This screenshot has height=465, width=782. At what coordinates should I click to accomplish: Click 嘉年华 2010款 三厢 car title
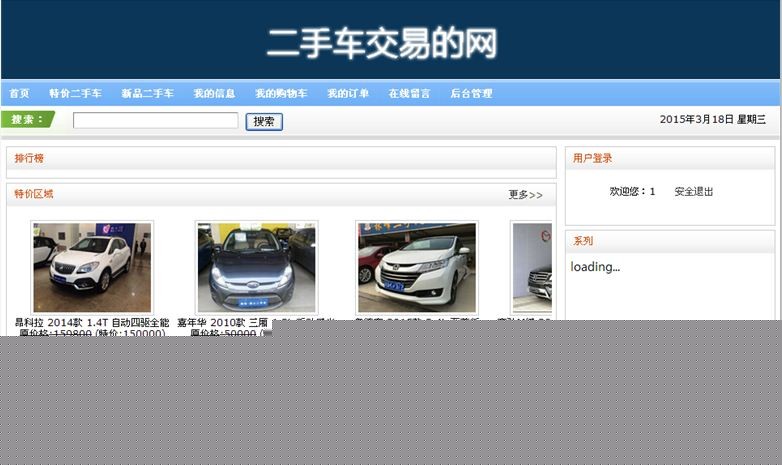coord(222,323)
